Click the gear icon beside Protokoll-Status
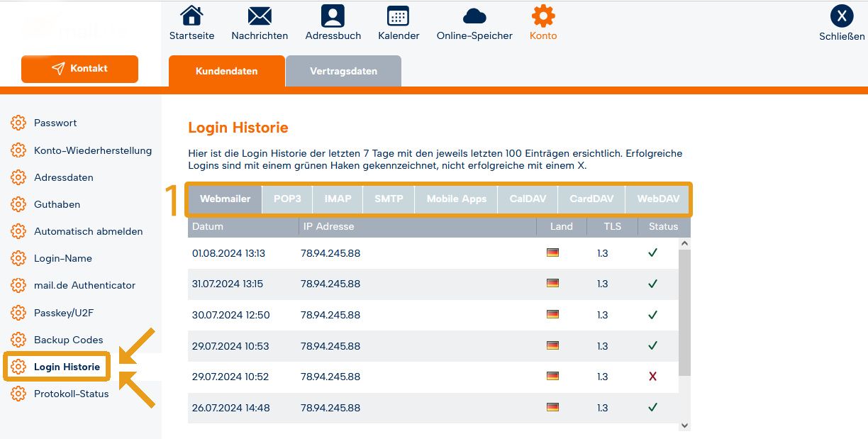This screenshot has width=868, height=439. (x=18, y=394)
